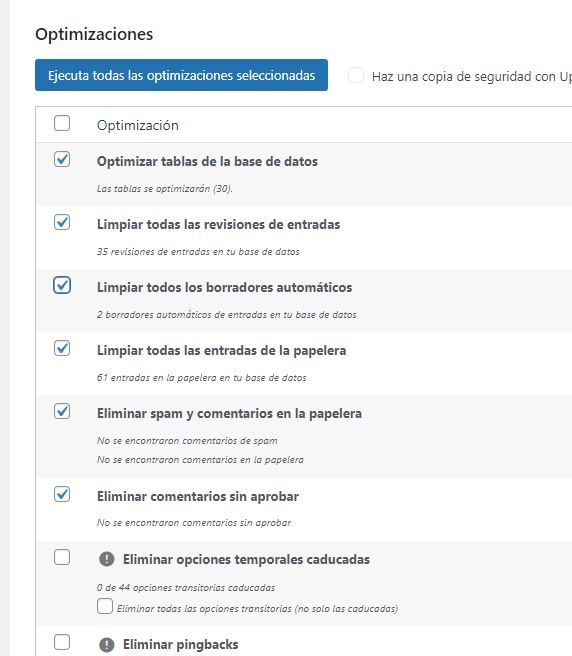Click the warning icon beside Eliminar opciones temporales caducadas
The height and width of the screenshot is (656, 572).
[107, 559]
